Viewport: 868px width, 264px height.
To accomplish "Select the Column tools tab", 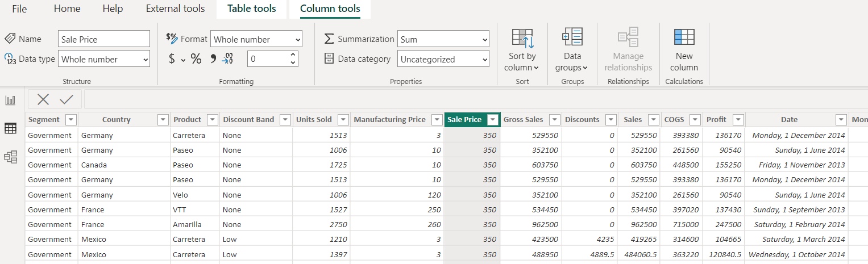I will (x=330, y=9).
